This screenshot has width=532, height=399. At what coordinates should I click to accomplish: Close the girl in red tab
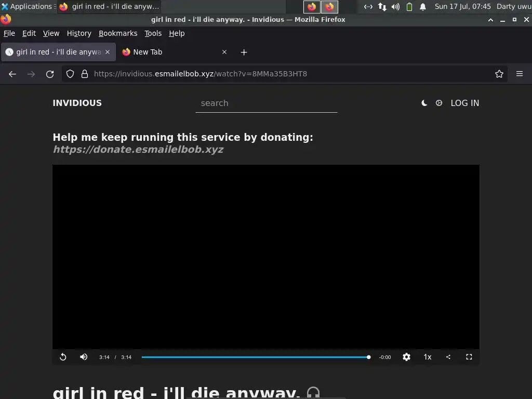pyautogui.click(x=108, y=52)
